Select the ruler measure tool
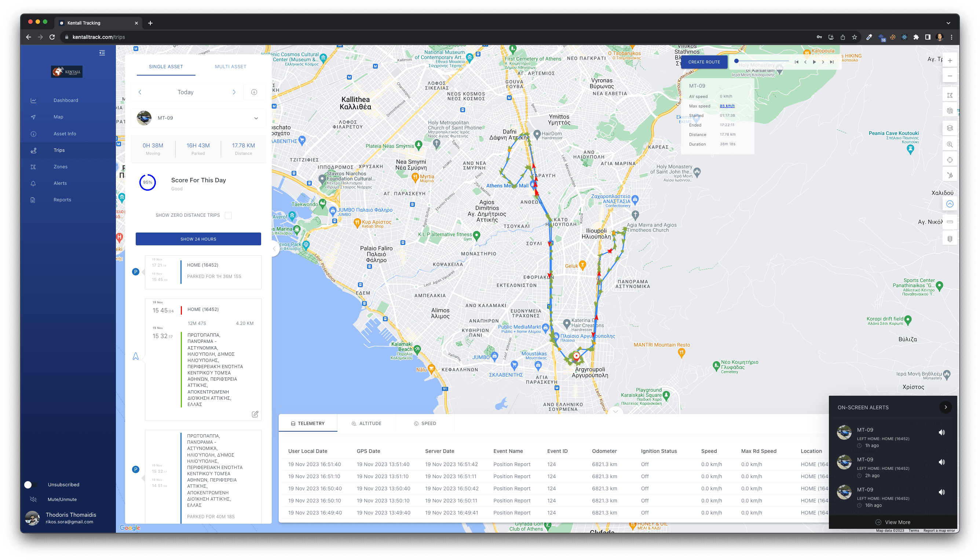Image resolution: width=980 pixels, height=560 pixels. click(x=950, y=222)
